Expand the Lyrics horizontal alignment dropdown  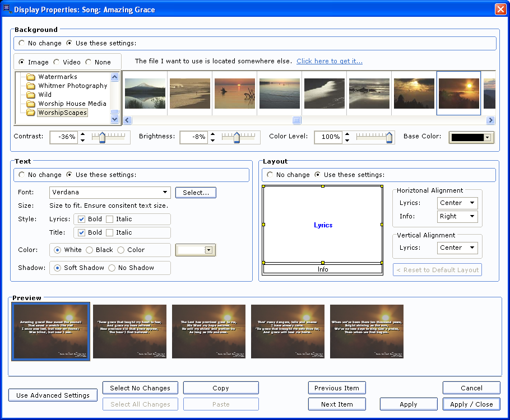tap(472, 203)
